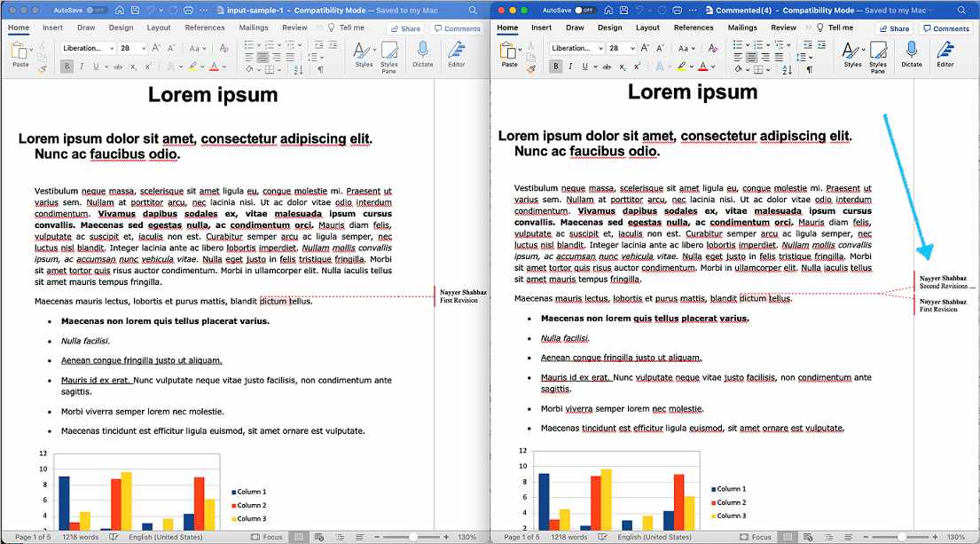The image size is (980, 544).
Task: Click Comments button in the Commented(4) window
Action: click(945, 28)
